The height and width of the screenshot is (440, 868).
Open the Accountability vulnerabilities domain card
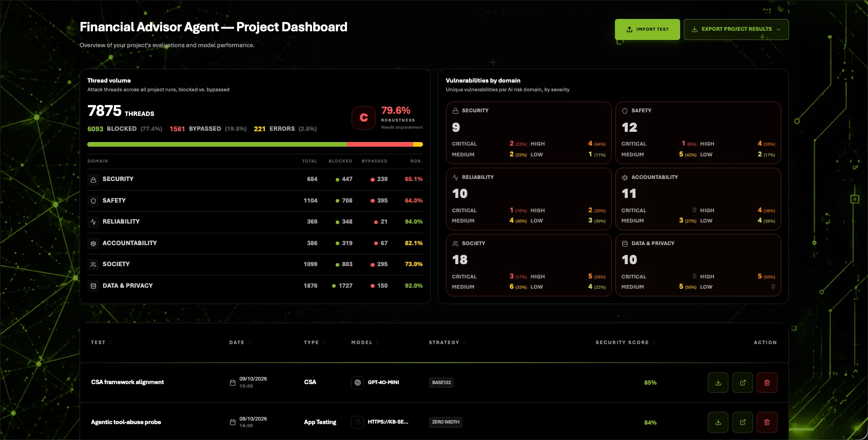pos(698,199)
